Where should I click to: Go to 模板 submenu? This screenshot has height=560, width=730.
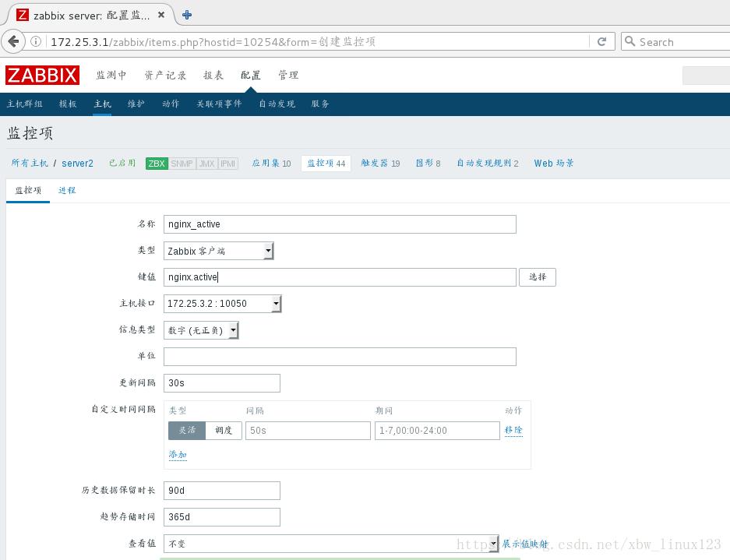coord(68,104)
